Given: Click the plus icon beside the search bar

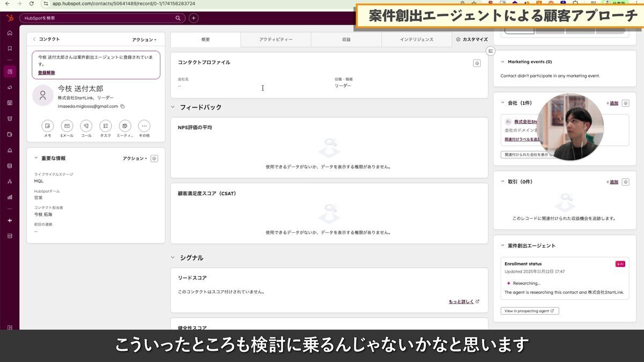Looking at the screenshot, I should (193, 18).
